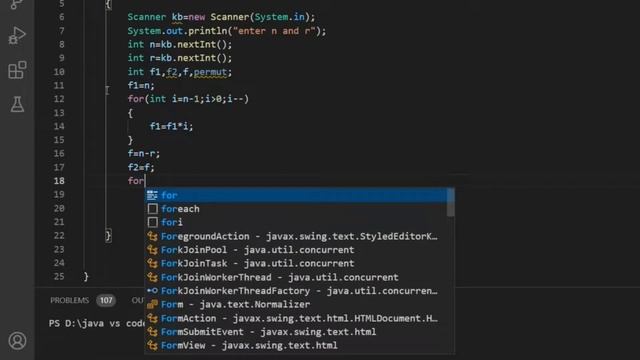
Task: Click the ForkJoinWorkerThreadFactory interface icon
Action: pos(152,291)
